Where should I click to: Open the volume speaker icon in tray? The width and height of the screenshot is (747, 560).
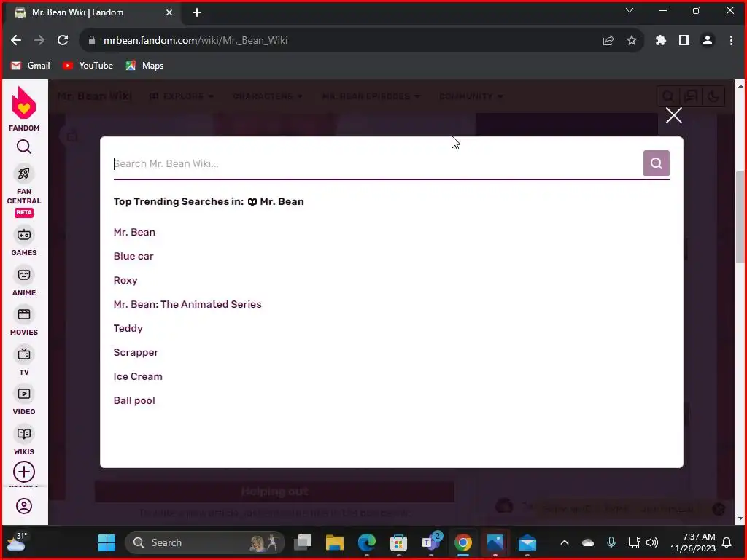click(652, 542)
